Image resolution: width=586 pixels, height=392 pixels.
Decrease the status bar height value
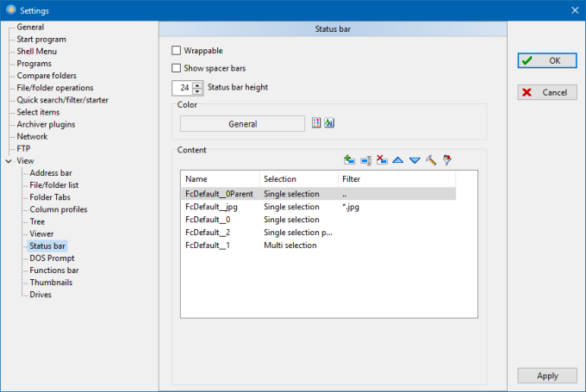[x=197, y=91]
